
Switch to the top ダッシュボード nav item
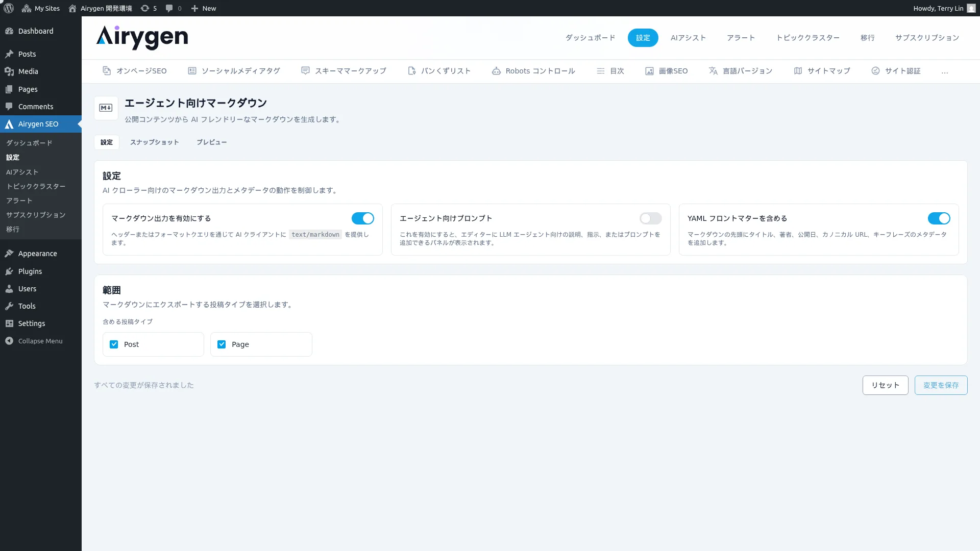(590, 38)
